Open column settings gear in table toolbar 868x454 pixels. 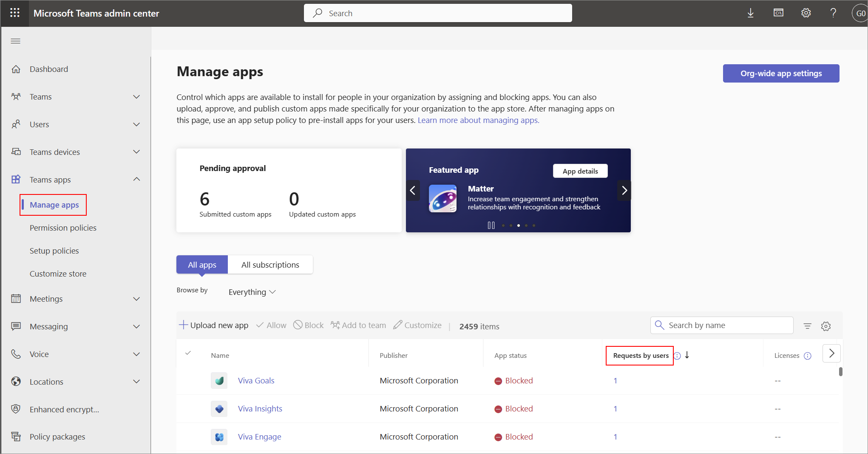click(x=826, y=326)
